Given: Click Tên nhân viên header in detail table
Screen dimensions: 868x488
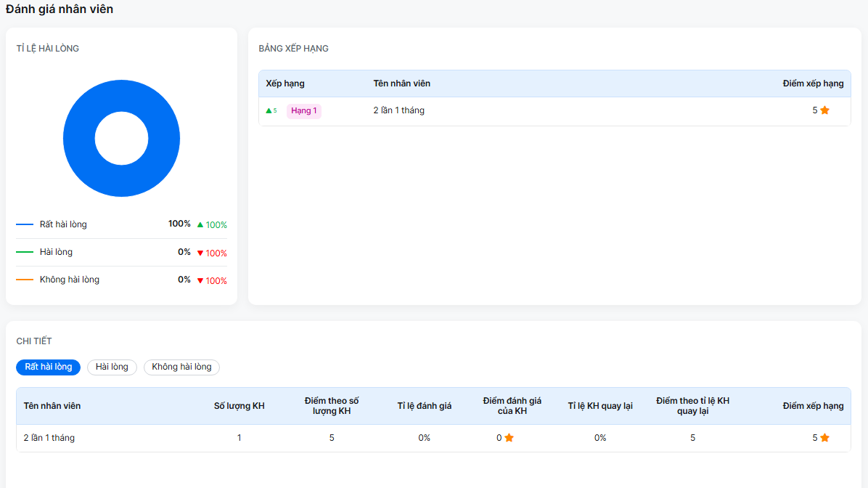Looking at the screenshot, I should click(52, 406).
